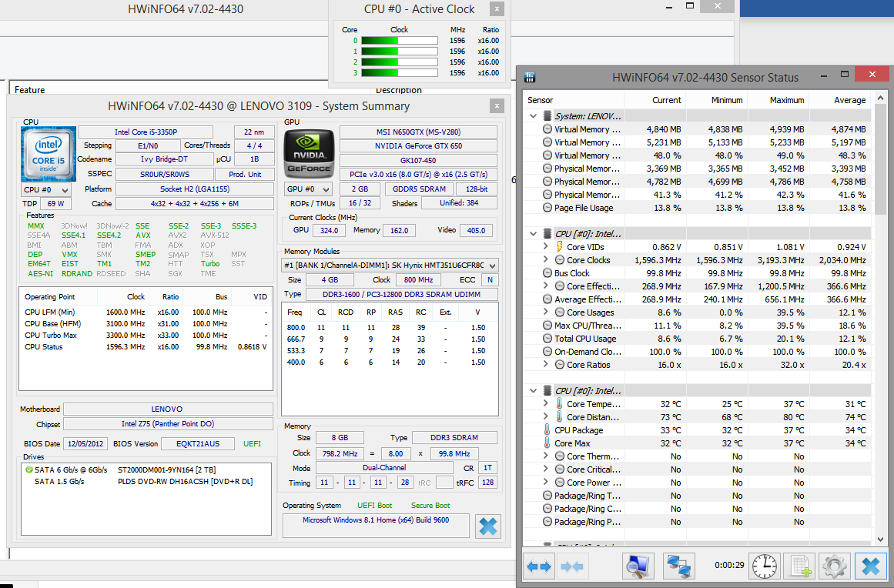Screen dimensions: 894x588
Task: Click the Average column header
Action: click(840, 100)
